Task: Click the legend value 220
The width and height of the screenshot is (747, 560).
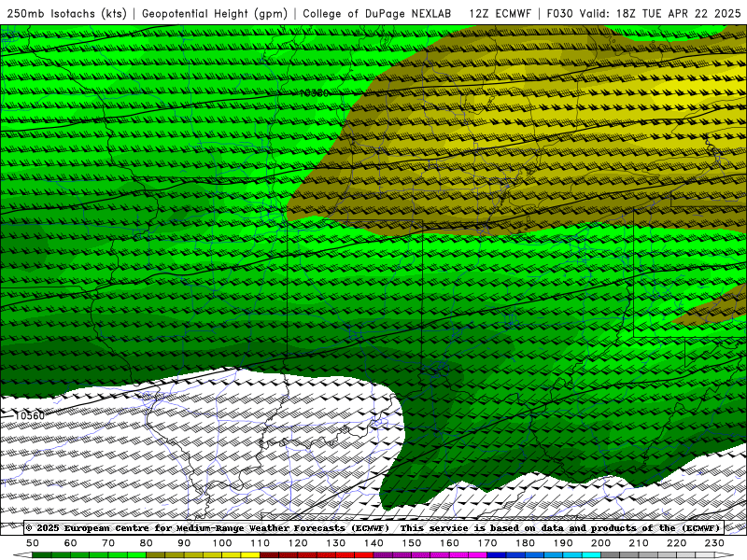Action: 676,543
